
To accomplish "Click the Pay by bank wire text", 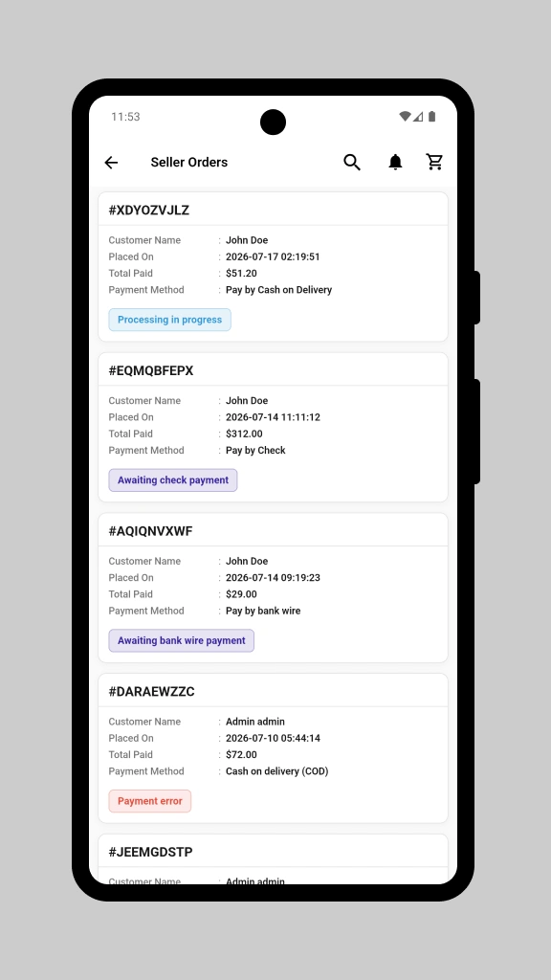I will [x=263, y=612].
